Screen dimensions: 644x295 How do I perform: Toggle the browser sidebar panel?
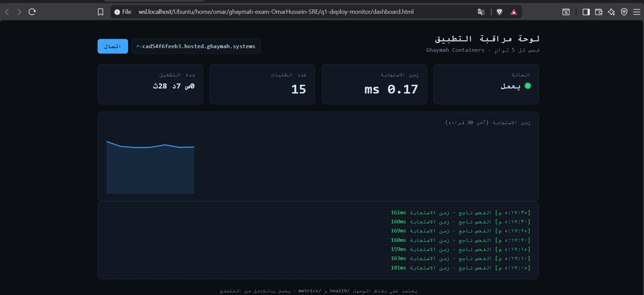[586, 12]
